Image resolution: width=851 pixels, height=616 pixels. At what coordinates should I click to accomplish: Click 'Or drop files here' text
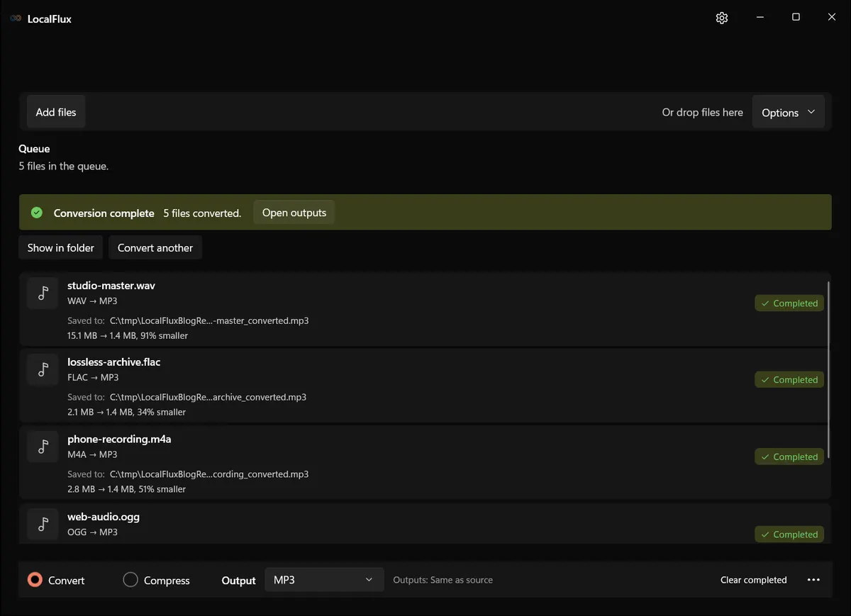click(x=703, y=112)
